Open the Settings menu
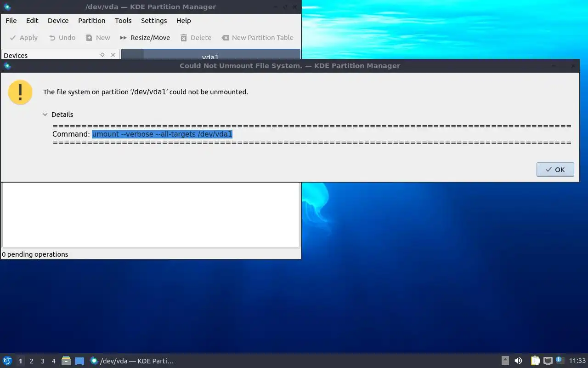Screen dimensions: 588x368 pos(154,21)
